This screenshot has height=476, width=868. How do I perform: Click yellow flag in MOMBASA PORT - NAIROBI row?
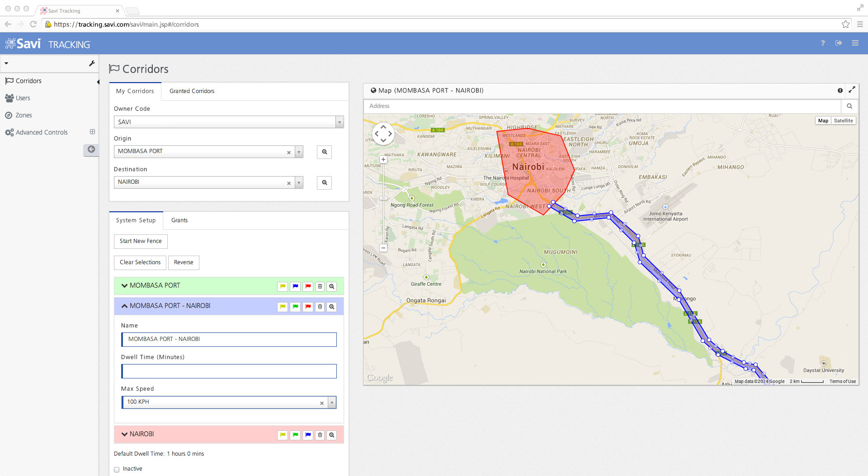click(x=283, y=307)
